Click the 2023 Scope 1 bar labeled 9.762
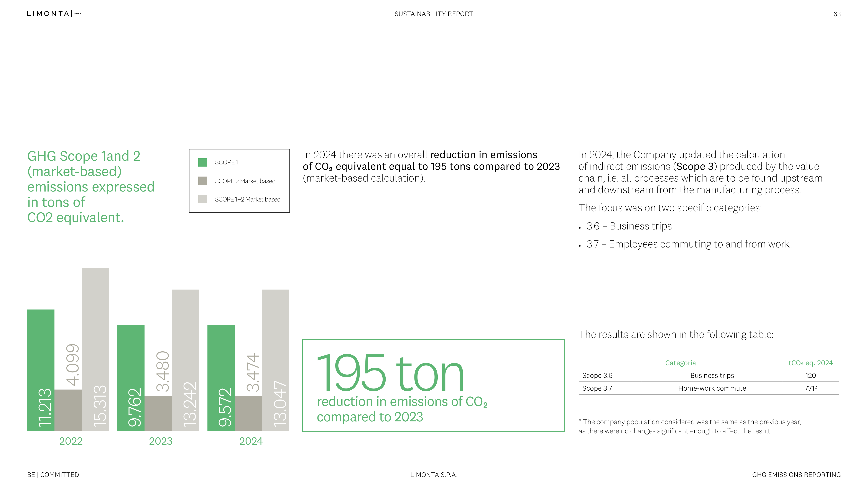Viewport: 868px width, 488px height. pyautogui.click(x=131, y=378)
